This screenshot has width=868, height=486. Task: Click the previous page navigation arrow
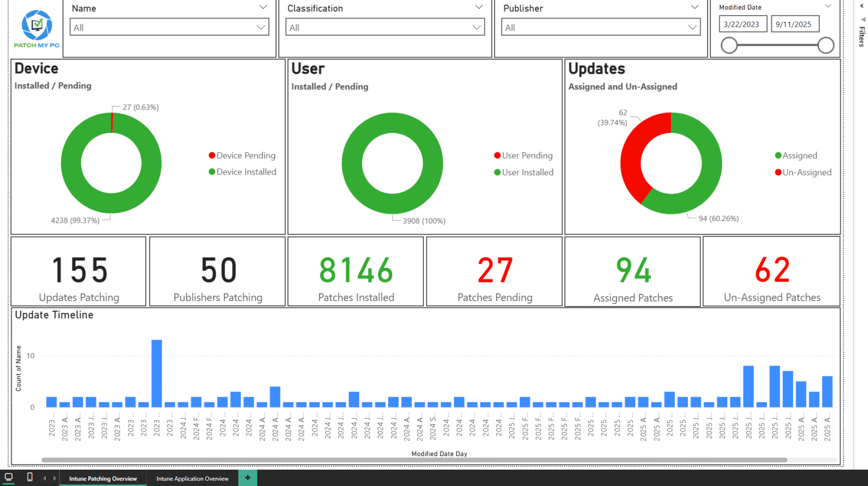click(44, 478)
